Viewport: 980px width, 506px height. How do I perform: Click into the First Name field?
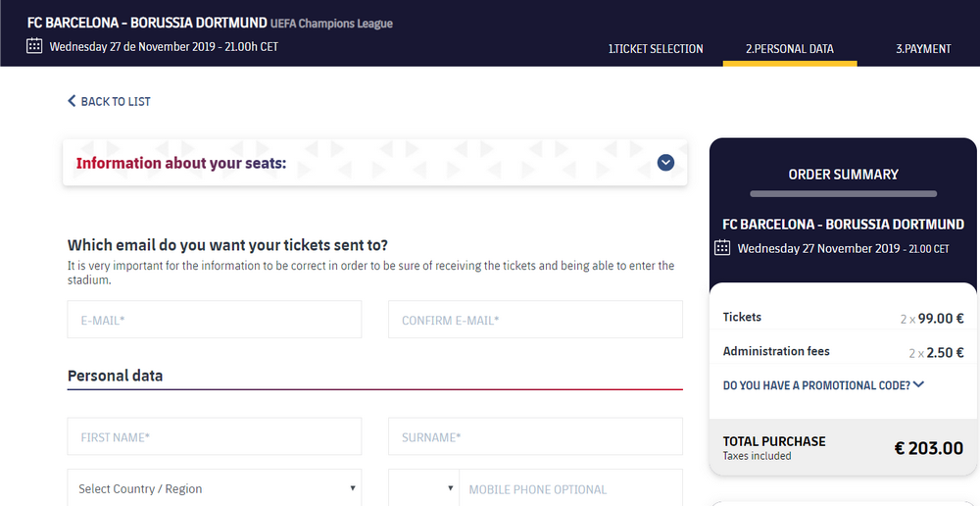(x=215, y=437)
